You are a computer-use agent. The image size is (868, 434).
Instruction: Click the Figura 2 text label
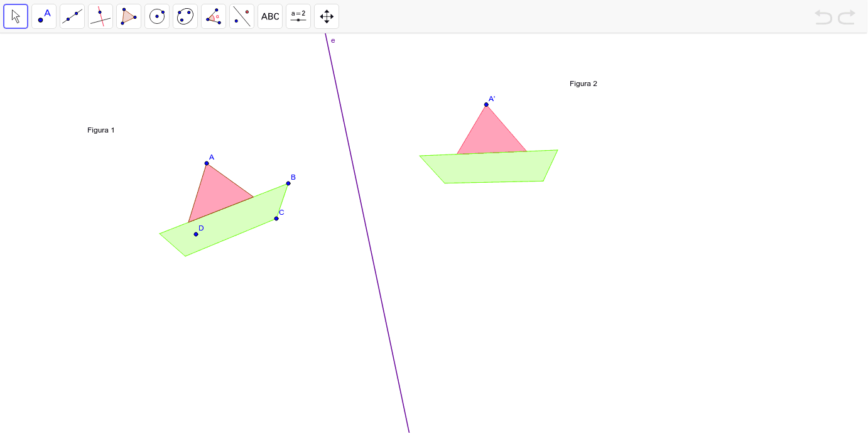coord(583,84)
